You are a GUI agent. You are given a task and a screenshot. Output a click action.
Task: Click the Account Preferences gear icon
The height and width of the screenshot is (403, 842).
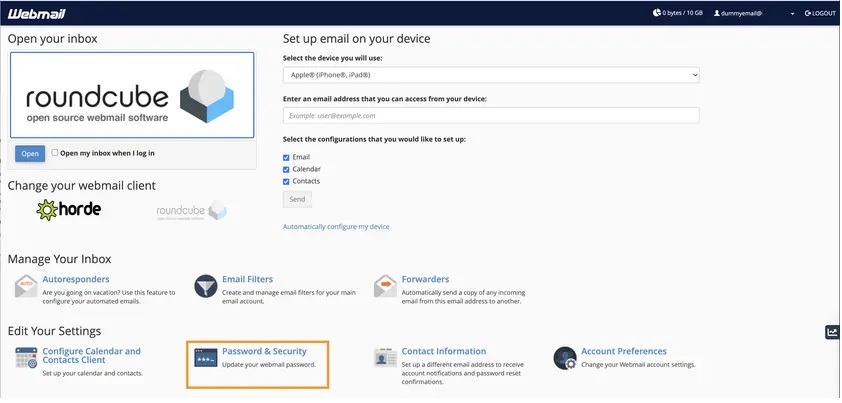tap(564, 358)
